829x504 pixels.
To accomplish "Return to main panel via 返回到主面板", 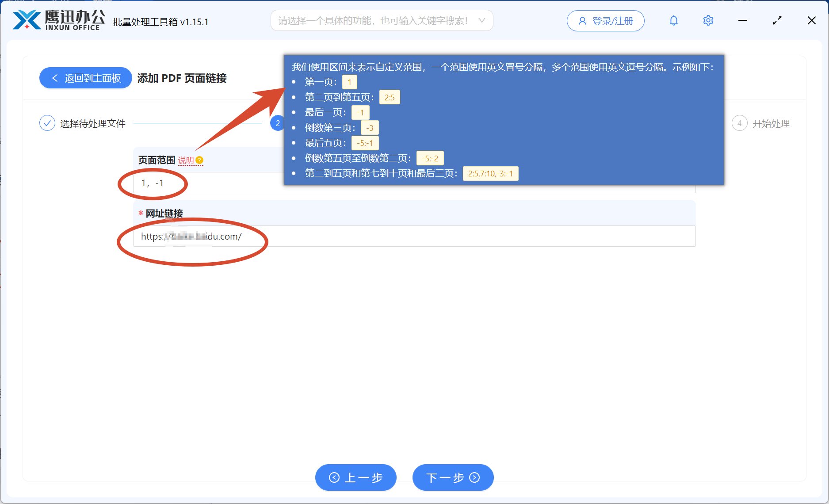I will tap(86, 78).
